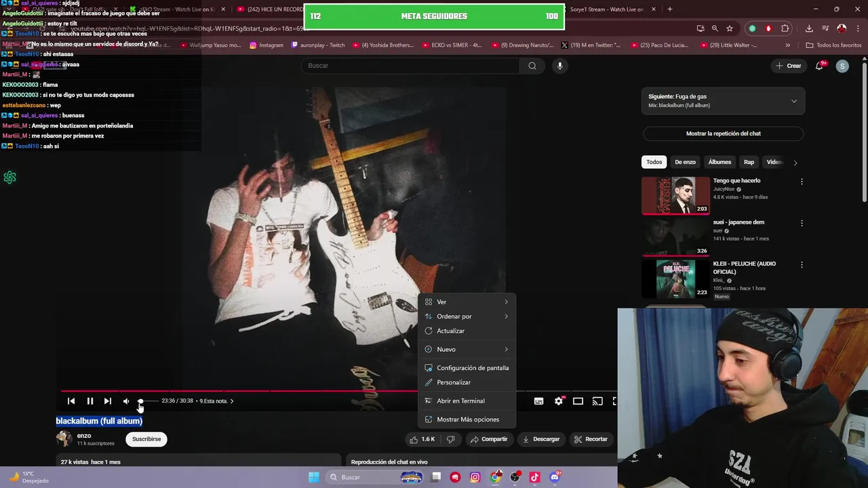Open options menu for 'KLEII - PELUCHE'
This screenshot has width=868, height=488.
click(802, 264)
